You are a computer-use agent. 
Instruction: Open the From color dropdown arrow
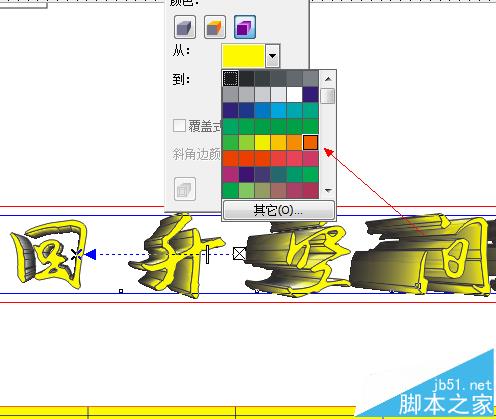[273, 56]
